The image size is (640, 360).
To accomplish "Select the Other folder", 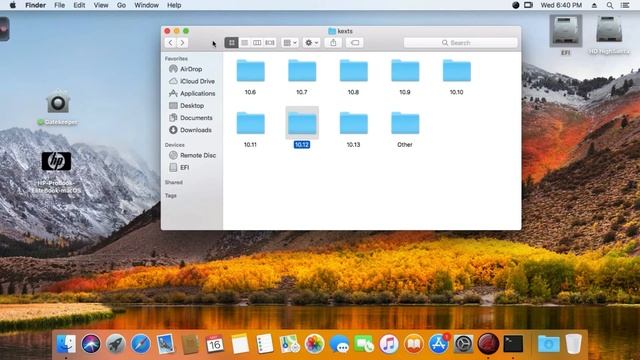I will [x=405, y=123].
